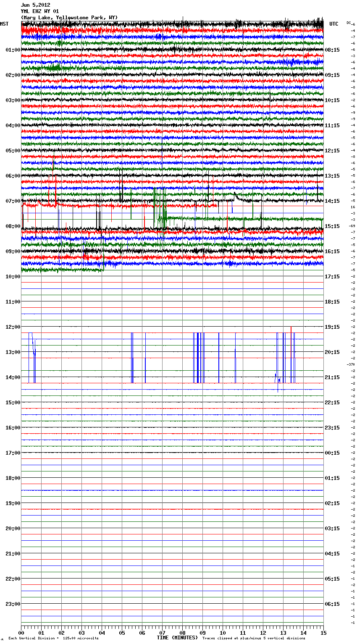Screen dimensions: 357x644
Task: Select the MST '19:00' row label
Action: click(x=13, y=503)
